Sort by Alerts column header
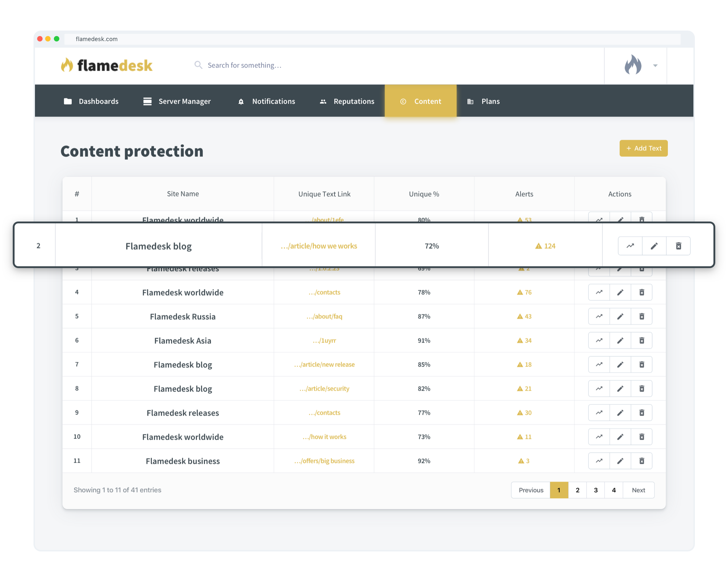 tap(524, 194)
